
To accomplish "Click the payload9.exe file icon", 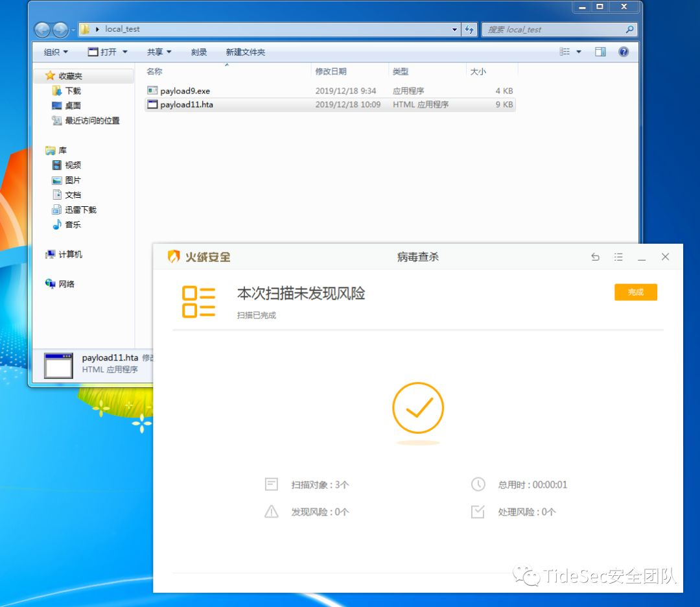I will tap(152, 90).
